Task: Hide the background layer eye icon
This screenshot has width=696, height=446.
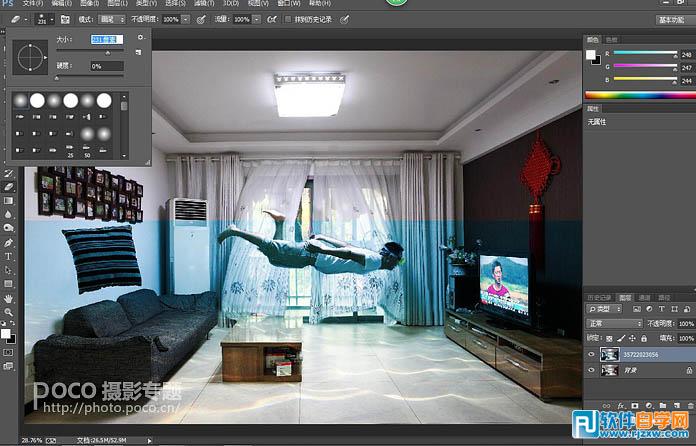Action: (591, 370)
